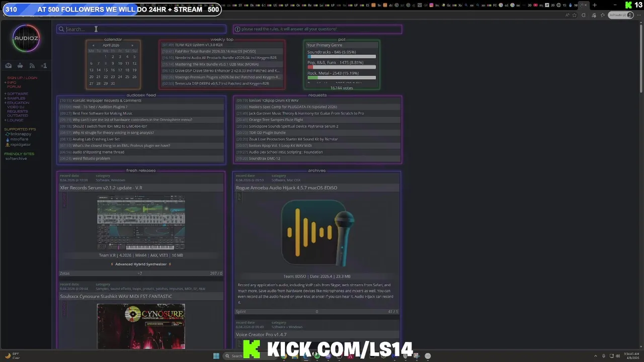Click the Rock, Metal poll bar
Image resolution: width=644 pixels, height=362 pixels.
342,78
